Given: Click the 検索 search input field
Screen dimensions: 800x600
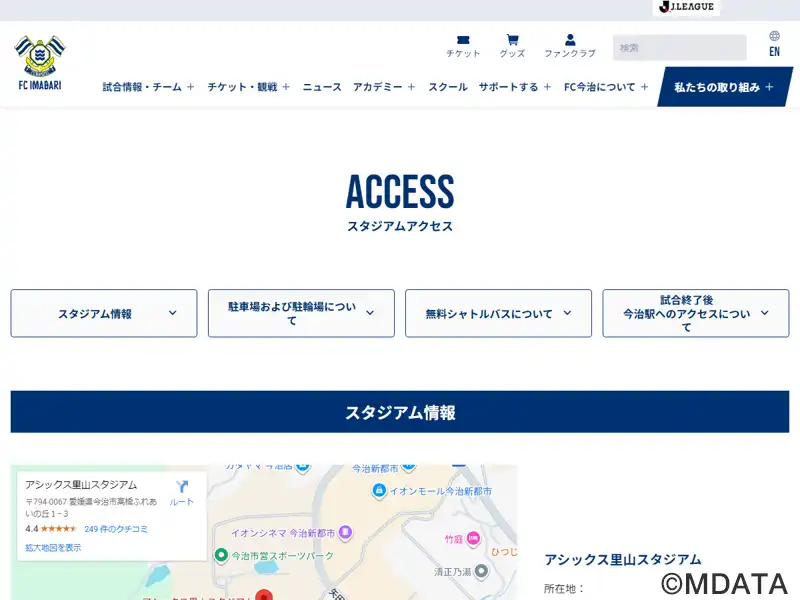Looking at the screenshot, I should point(679,47).
